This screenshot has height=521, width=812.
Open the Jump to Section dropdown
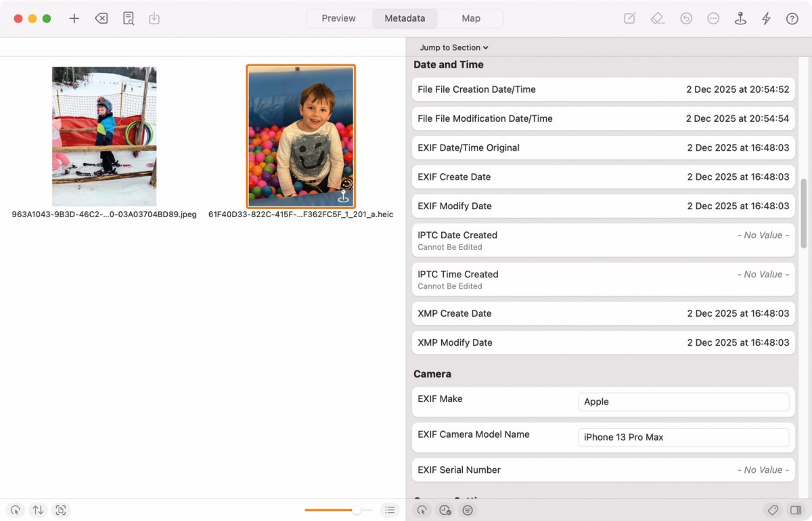click(x=453, y=47)
